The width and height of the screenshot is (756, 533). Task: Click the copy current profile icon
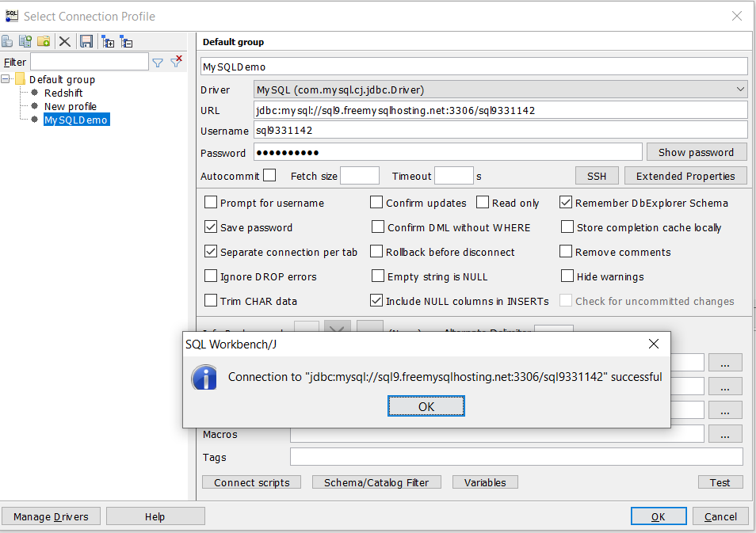25,41
